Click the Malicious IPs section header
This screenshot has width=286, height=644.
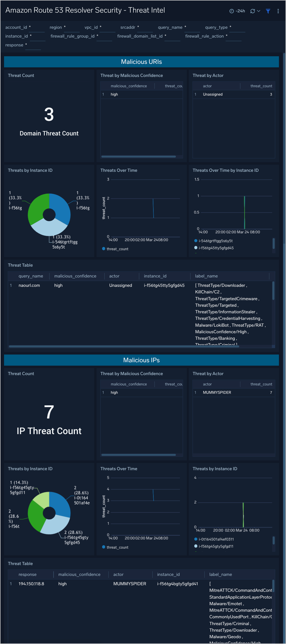click(141, 360)
